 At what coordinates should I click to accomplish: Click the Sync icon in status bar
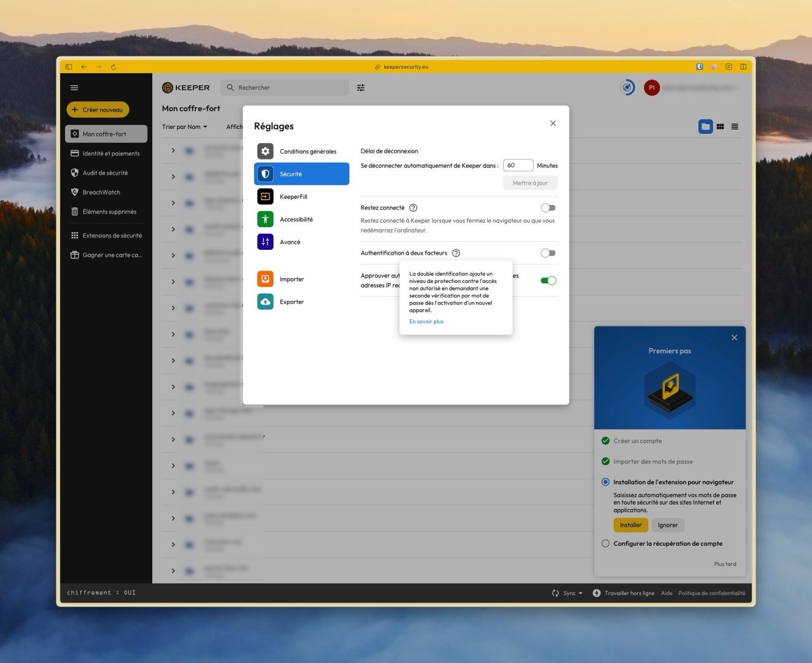[x=555, y=593]
